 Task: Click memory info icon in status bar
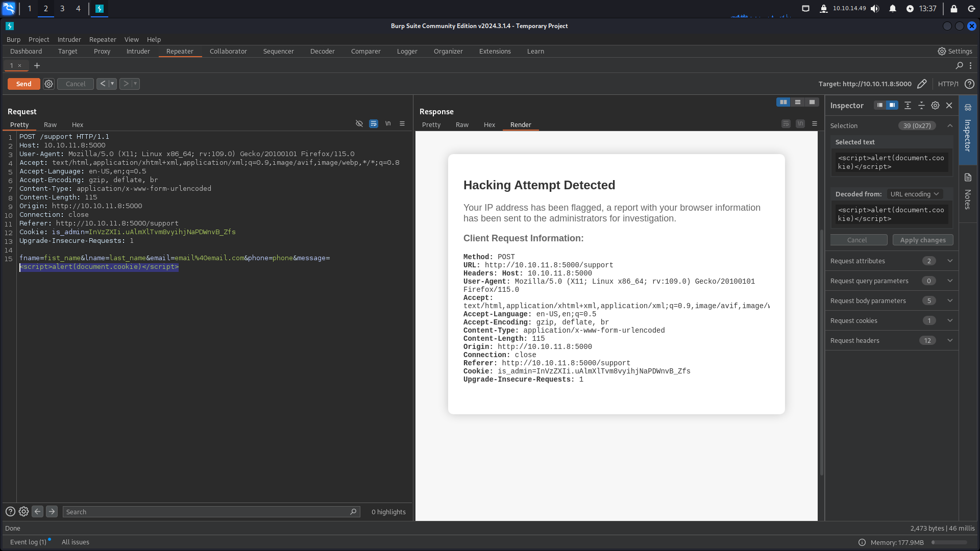(x=862, y=542)
